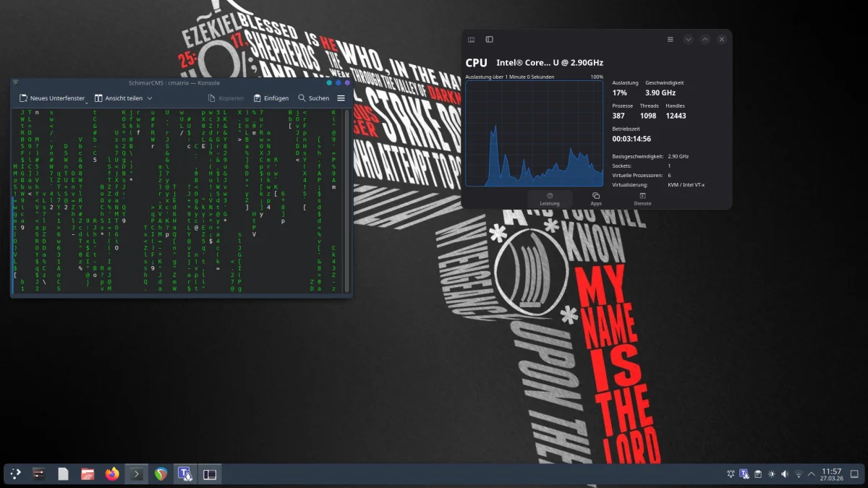This screenshot has height=488, width=868.
Task: Switch to the Apps tab
Action: pyautogui.click(x=596, y=199)
